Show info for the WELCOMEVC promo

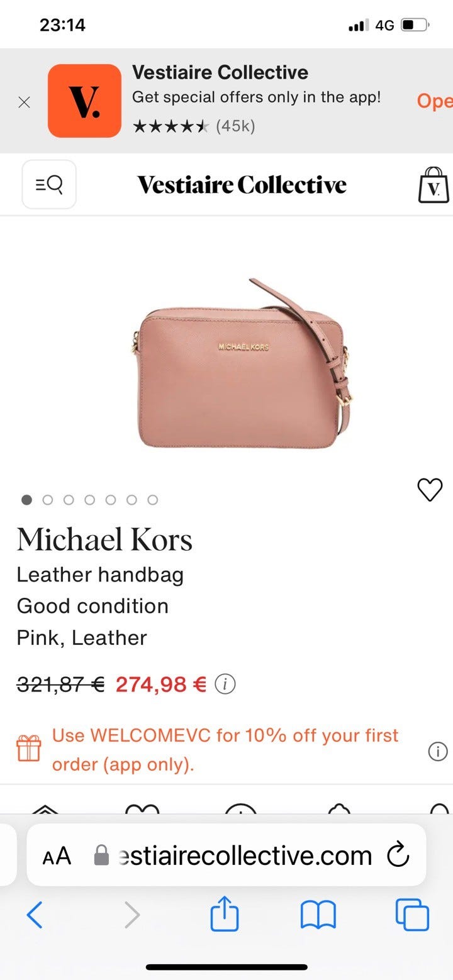click(437, 751)
